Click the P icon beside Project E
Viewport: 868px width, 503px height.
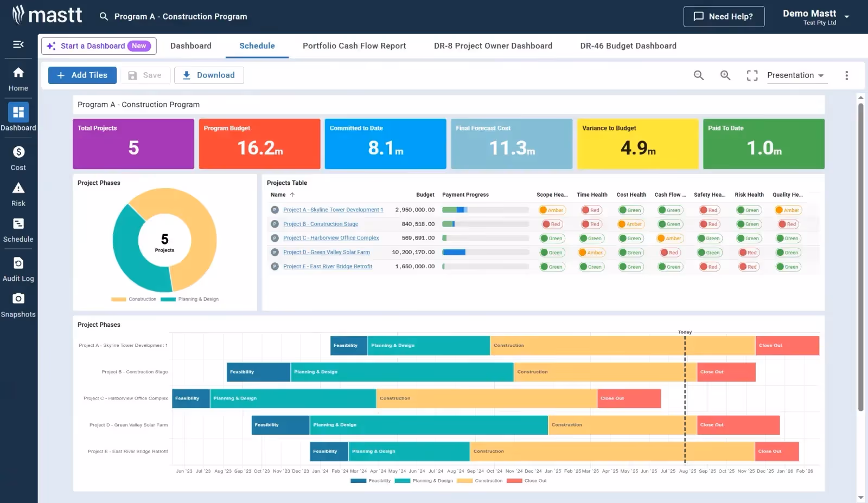pos(275,267)
